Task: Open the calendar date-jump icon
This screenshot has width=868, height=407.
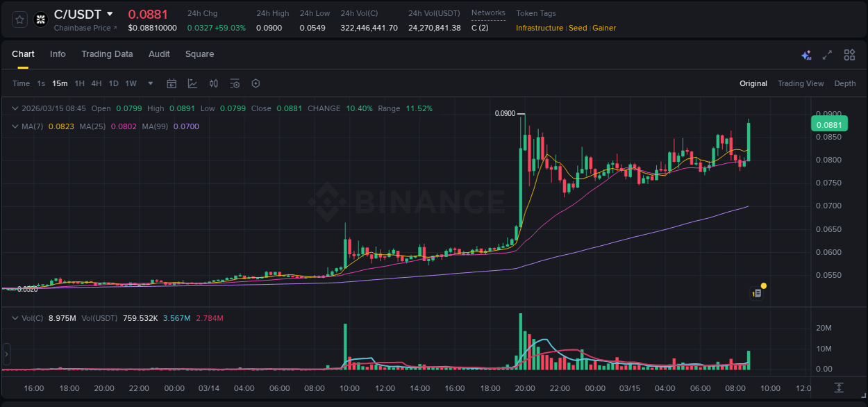Action: [x=172, y=83]
